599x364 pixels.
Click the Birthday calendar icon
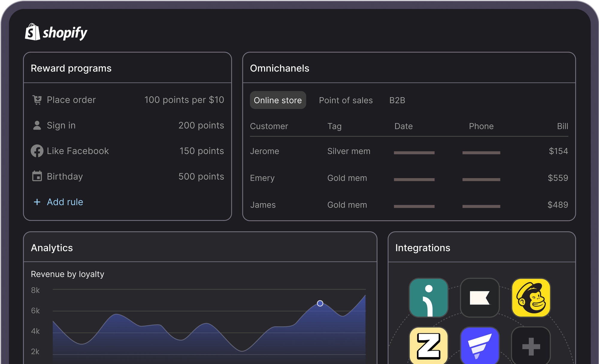[x=37, y=176]
